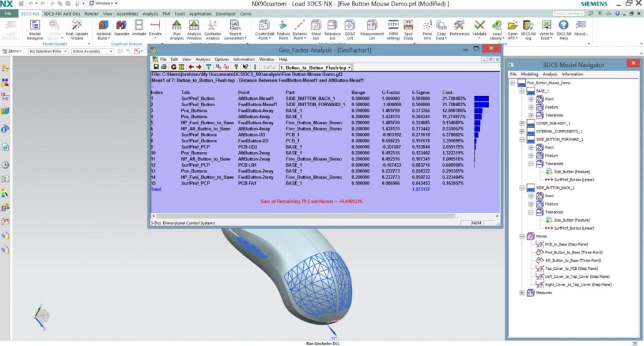This screenshot has height=346, width=644.
Task: Click the Write to Excel icon
Action: click(x=546, y=28)
